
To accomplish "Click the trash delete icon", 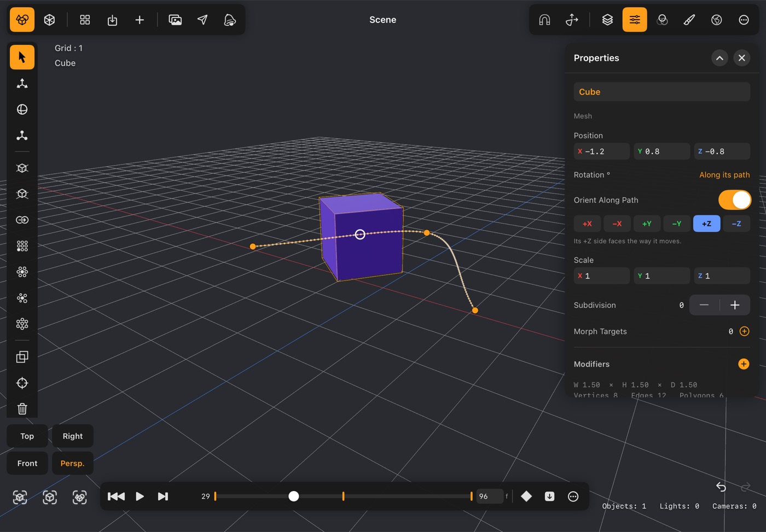I will click(22, 409).
